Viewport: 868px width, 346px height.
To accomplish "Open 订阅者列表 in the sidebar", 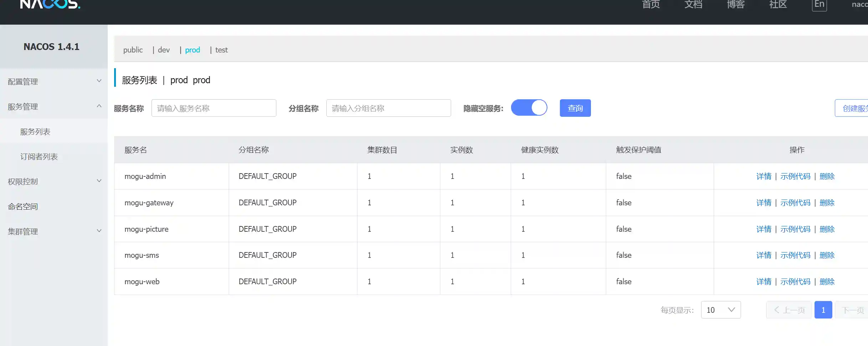I will coord(39,157).
